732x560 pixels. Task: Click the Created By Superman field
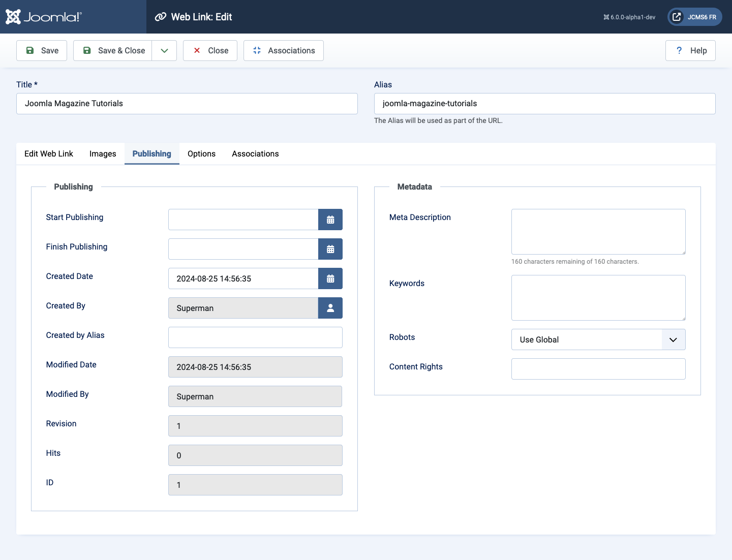(243, 308)
